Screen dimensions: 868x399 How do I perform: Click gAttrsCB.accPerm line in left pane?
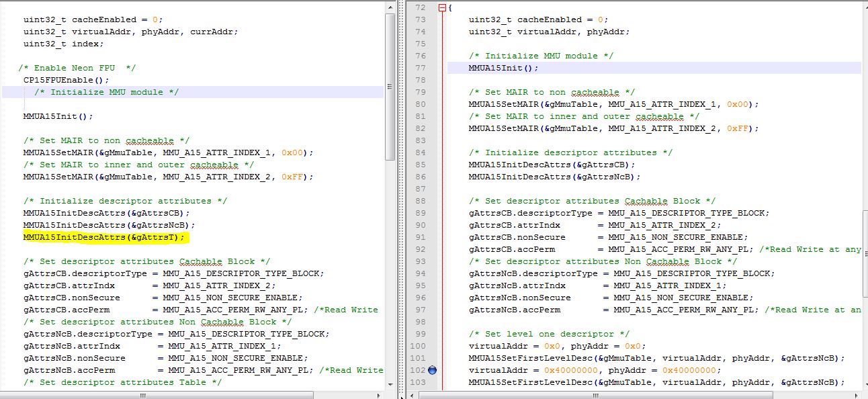pos(201,310)
